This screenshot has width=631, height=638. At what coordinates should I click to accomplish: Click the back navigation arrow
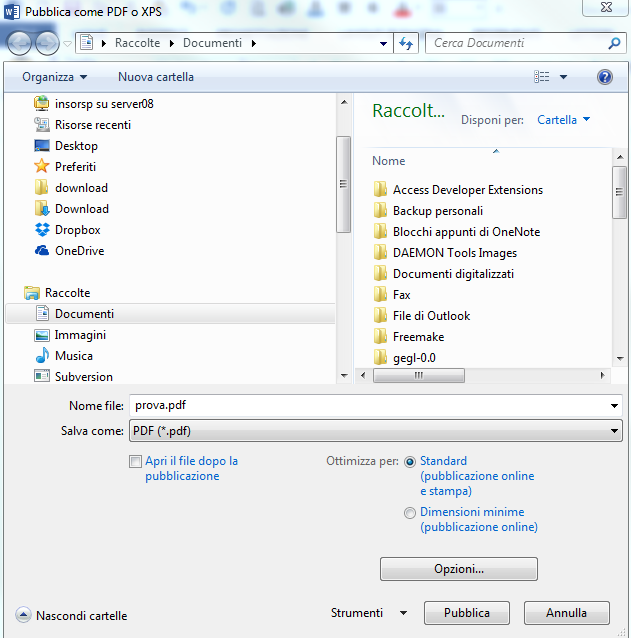19,43
